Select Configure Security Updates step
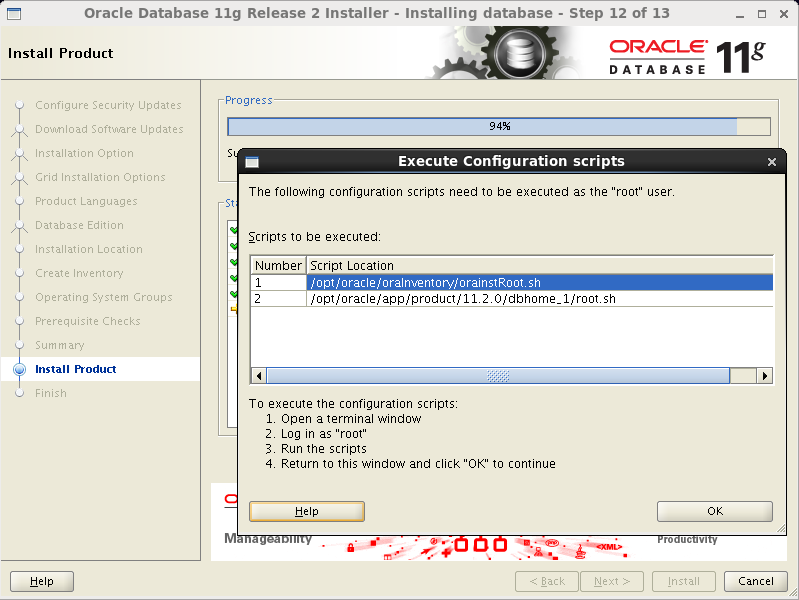The image size is (799, 600). click(x=108, y=105)
